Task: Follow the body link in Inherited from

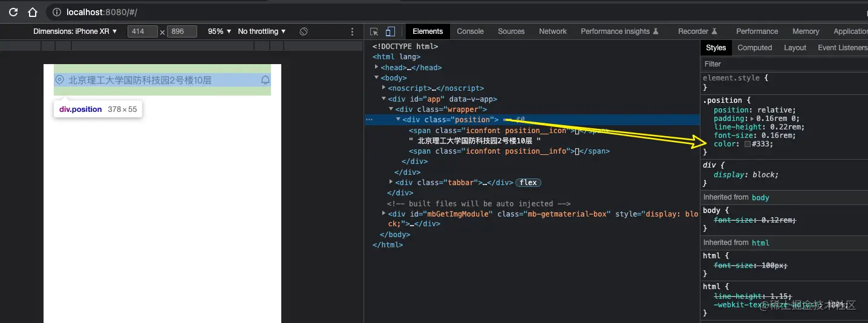Action: point(760,197)
